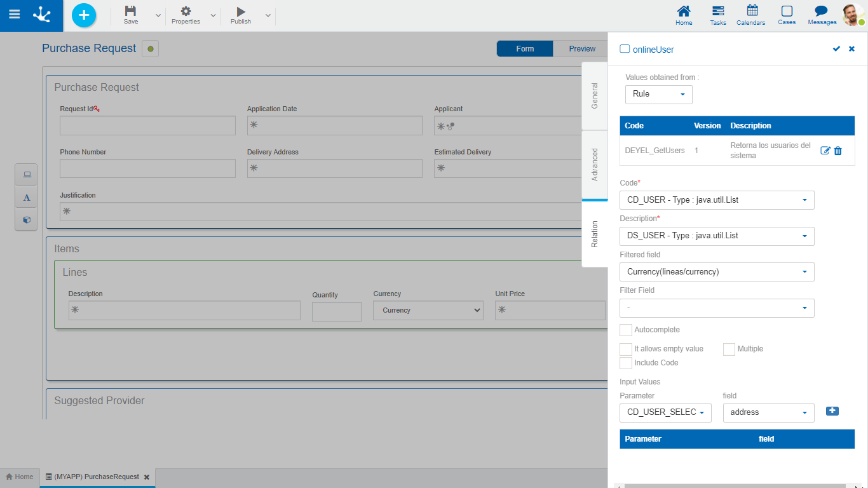Screen dimensions: 868x488
Task: Add input value with plus icon
Action: click(x=832, y=411)
